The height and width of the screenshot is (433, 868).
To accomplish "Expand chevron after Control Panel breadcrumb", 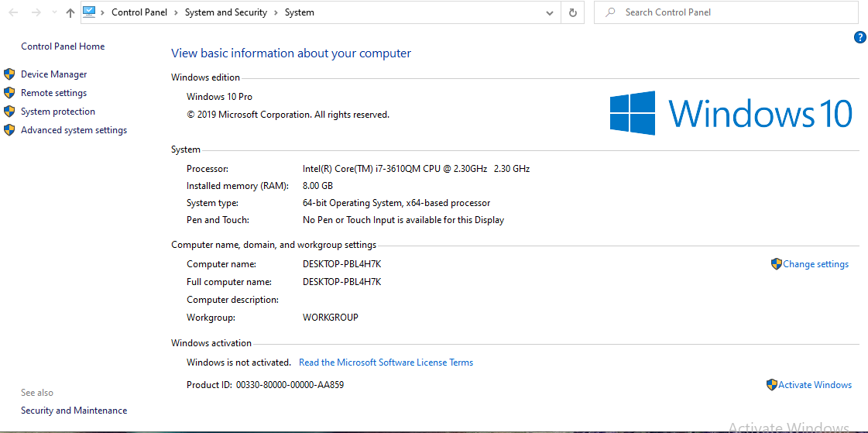I will point(176,12).
